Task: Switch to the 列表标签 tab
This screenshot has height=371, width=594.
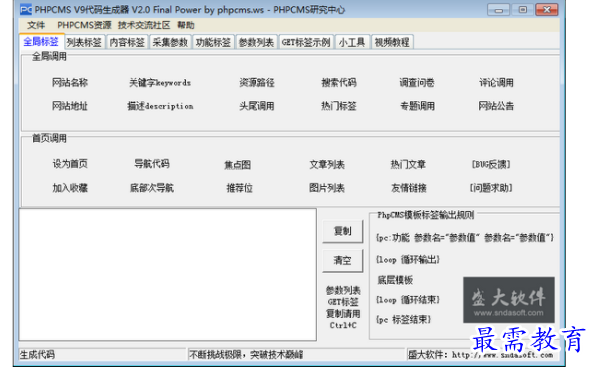Action: click(x=84, y=42)
